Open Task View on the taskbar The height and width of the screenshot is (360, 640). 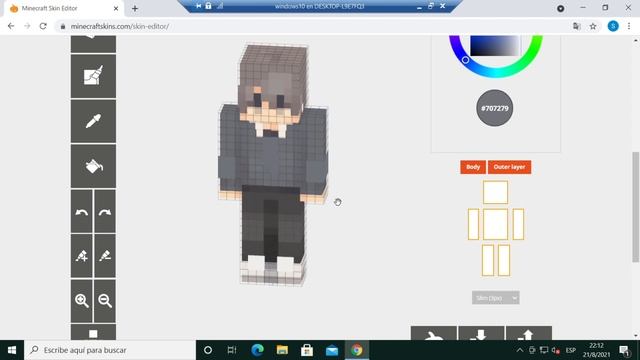tap(232, 350)
